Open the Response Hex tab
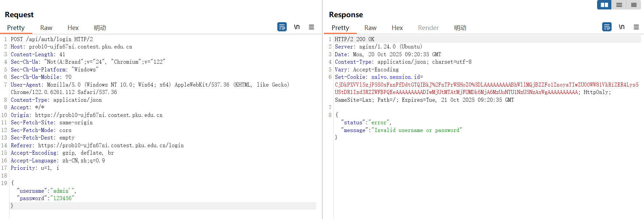 tap(397, 28)
